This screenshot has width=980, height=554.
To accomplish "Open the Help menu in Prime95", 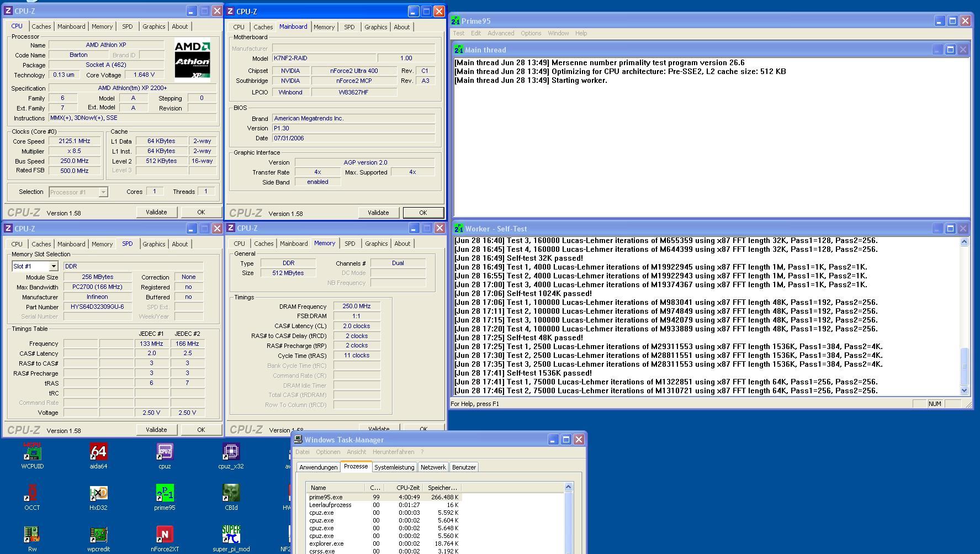I will 581,33.
